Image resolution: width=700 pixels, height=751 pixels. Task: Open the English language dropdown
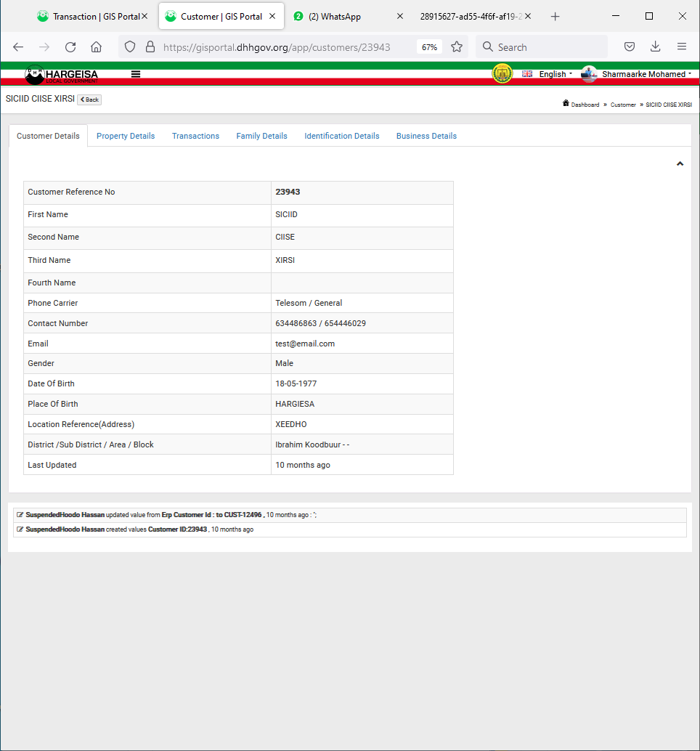pyautogui.click(x=555, y=74)
